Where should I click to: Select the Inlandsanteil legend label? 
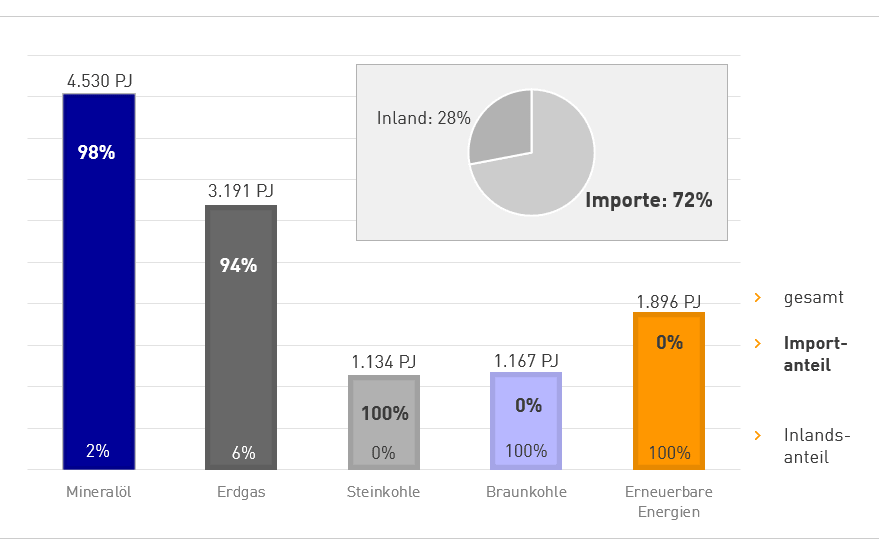pos(816,446)
